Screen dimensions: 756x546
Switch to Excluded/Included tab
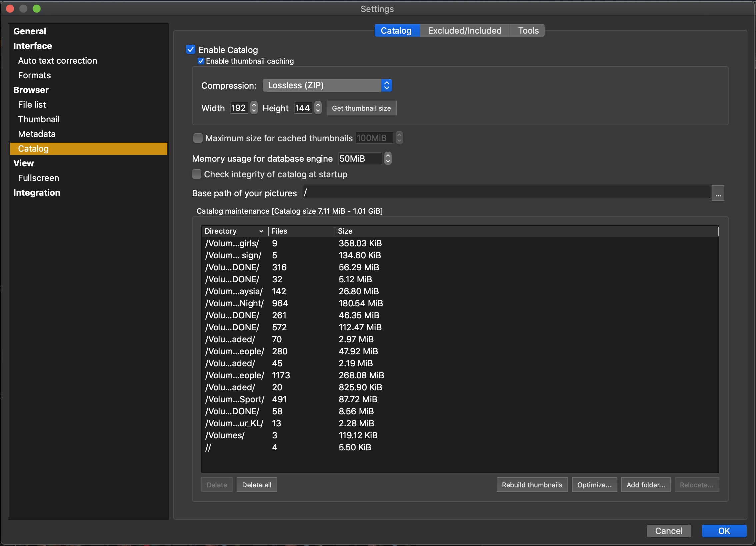click(464, 31)
